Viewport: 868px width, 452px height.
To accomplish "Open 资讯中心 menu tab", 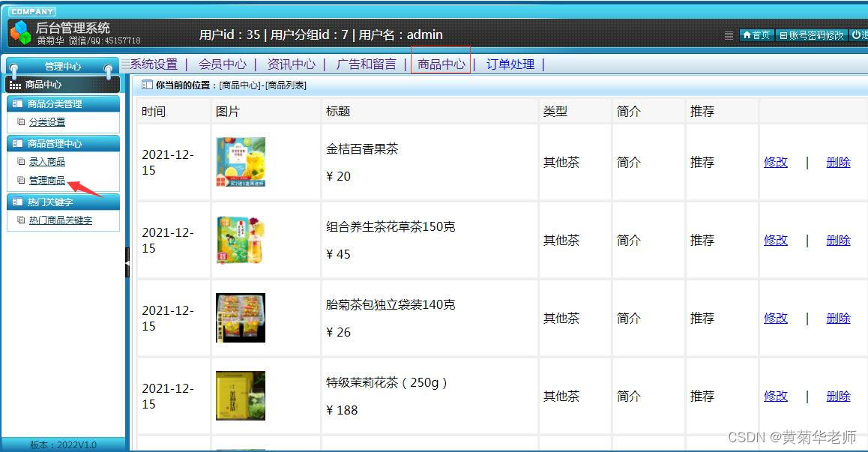I will [x=291, y=64].
